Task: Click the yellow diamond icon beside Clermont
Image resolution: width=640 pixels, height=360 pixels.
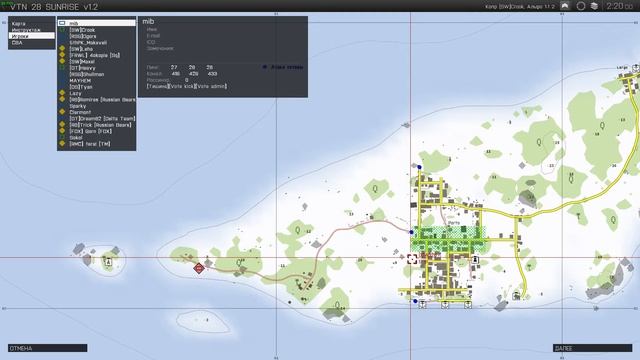Action: [62, 111]
